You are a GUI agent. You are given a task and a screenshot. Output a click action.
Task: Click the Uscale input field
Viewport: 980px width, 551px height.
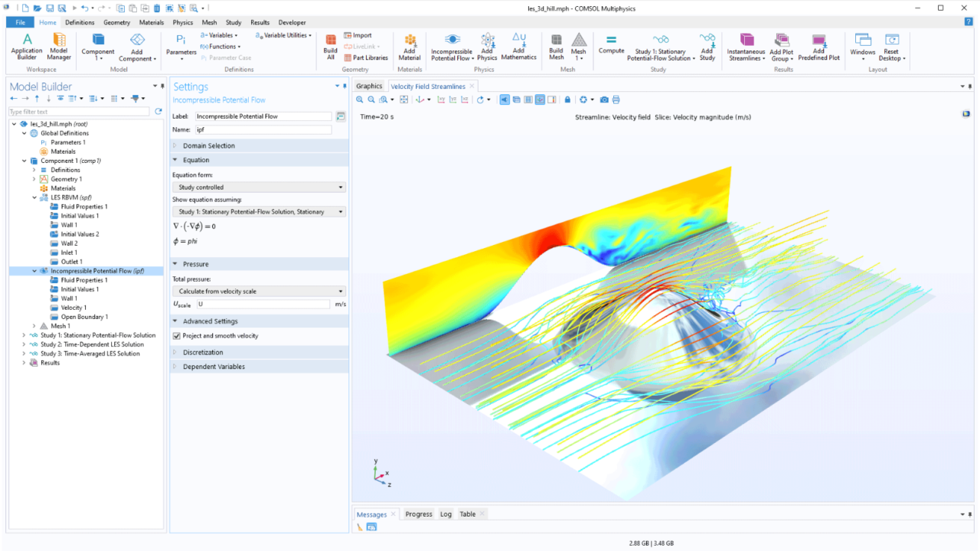point(263,305)
